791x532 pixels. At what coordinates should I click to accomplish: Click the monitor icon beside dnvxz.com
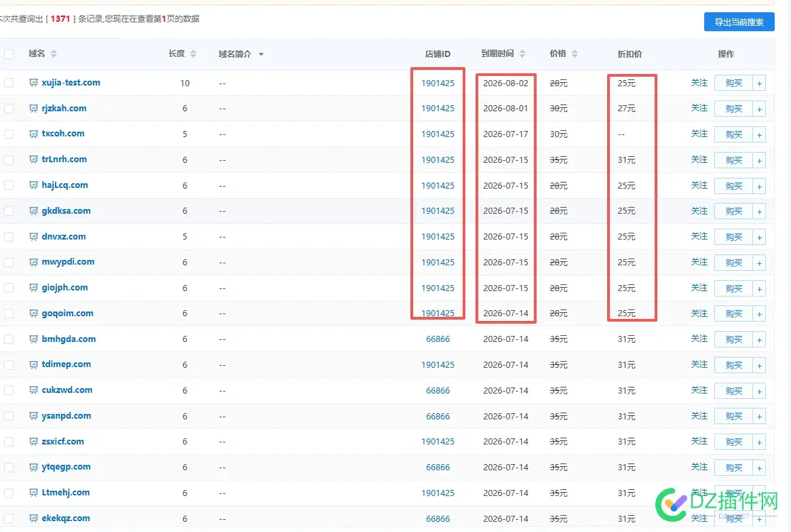[33, 236]
